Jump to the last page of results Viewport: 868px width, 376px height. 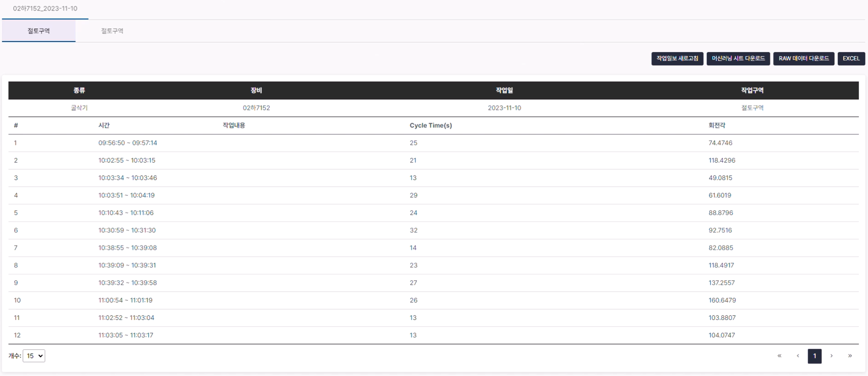click(x=849, y=356)
